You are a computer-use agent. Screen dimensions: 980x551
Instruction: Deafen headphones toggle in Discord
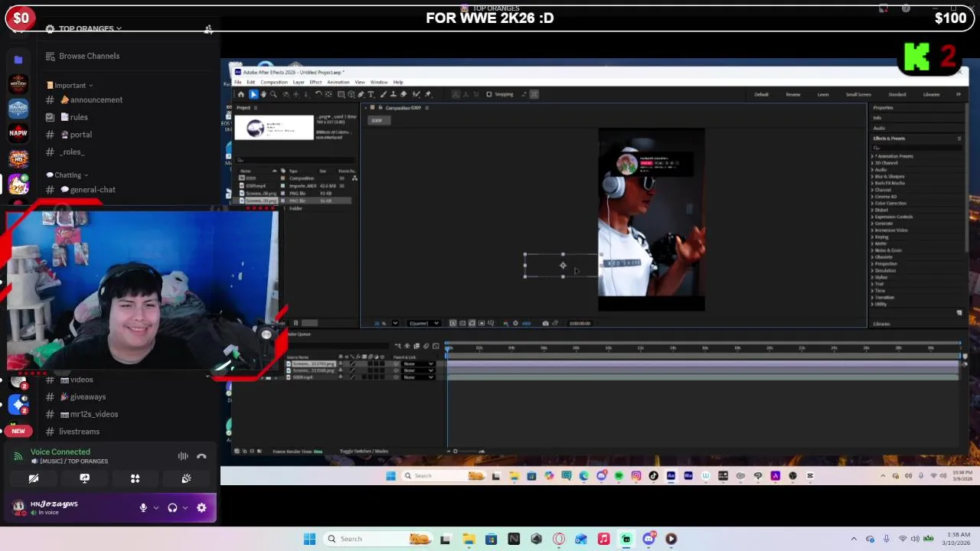172,507
